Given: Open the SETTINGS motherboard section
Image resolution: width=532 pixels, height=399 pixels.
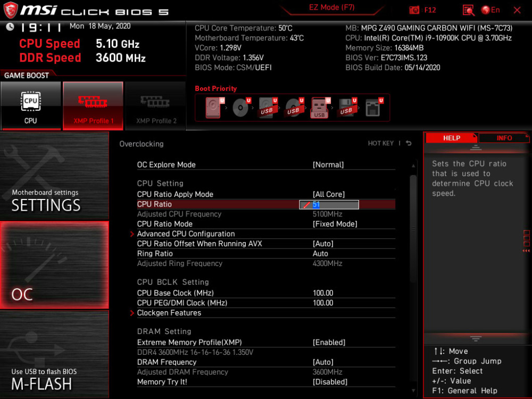Looking at the screenshot, I should coord(54,176).
